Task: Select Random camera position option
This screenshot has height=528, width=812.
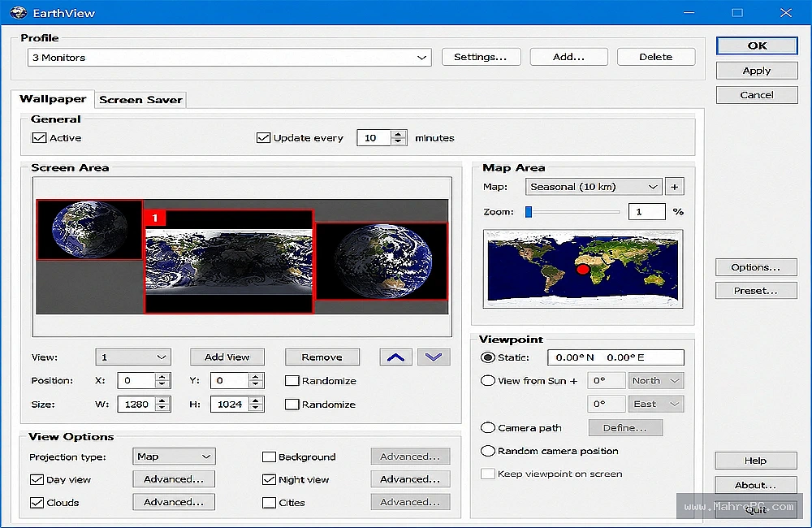Action: point(487,451)
